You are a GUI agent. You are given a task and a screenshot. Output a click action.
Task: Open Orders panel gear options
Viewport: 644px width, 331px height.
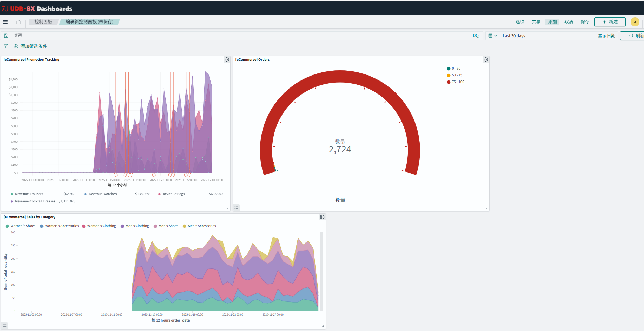point(486,60)
